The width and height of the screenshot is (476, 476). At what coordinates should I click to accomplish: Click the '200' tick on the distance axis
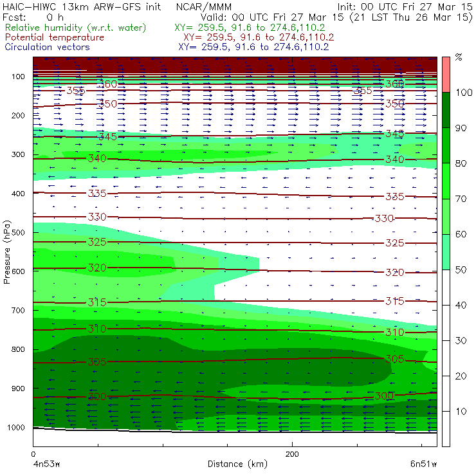click(x=292, y=454)
